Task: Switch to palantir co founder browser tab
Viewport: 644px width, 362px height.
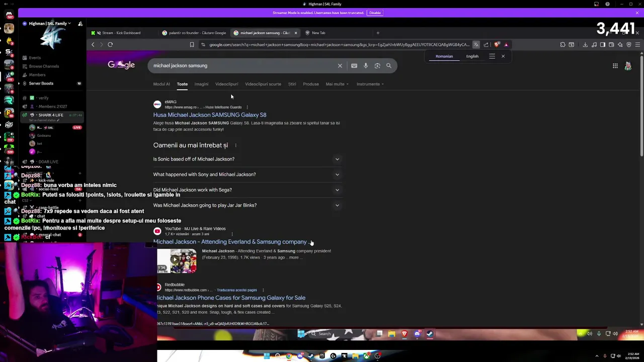Action: tap(194, 33)
